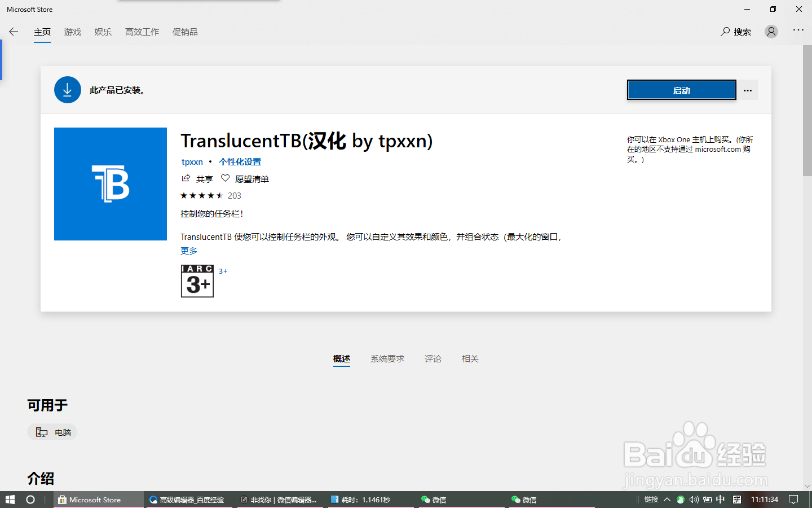Switch input language via 中 indicator

coord(721,500)
